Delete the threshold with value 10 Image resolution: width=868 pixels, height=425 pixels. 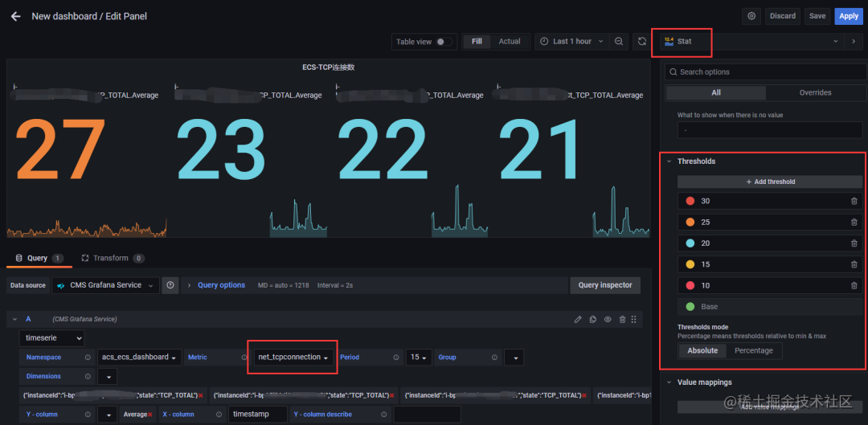pyautogui.click(x=854, y=285)
